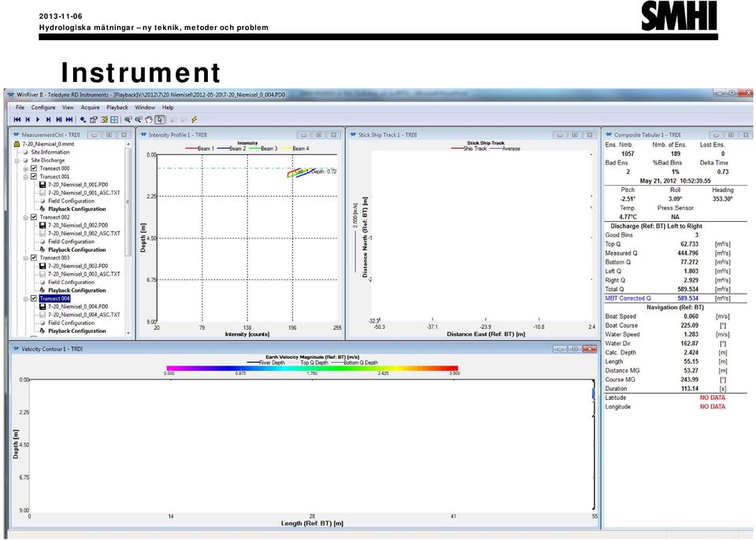The image size is (756, 540).
Task: Click the measurement tree scroll-down arrow
Action: coord(128,333)
